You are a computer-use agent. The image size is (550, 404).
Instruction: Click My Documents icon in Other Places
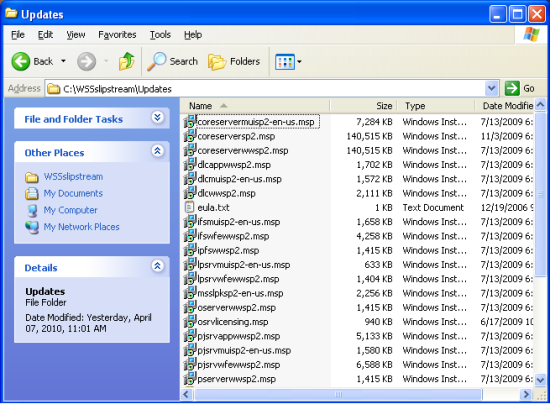(x=32, y=193)
